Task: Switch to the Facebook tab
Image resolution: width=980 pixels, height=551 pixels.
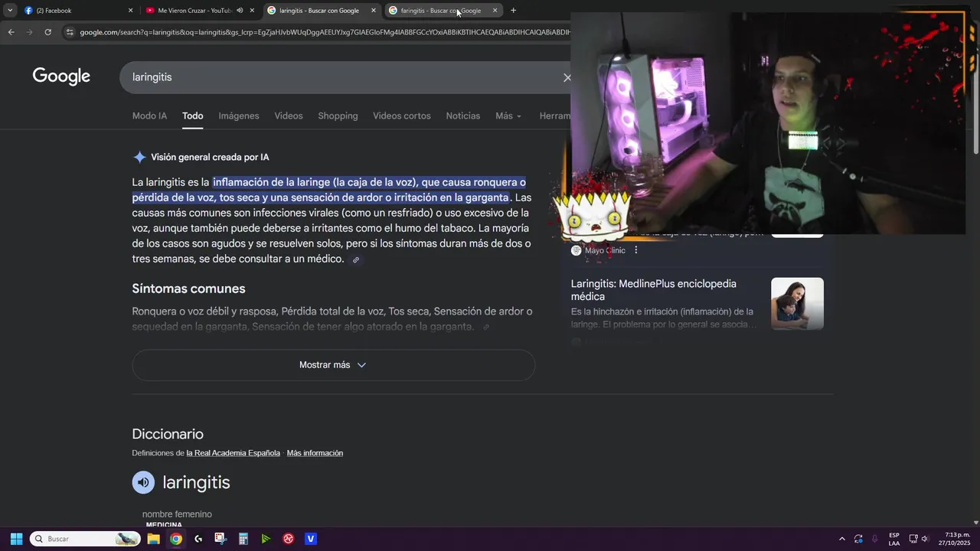Action: [75, 11]
